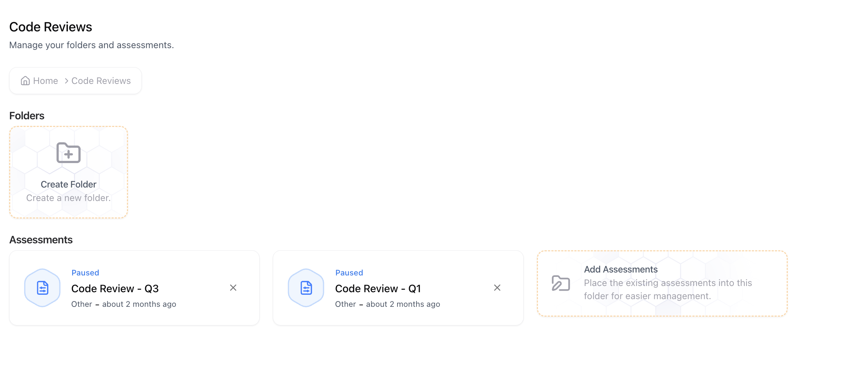Click the Folders section heading
This screenshot has width=868, height=367.
(27, 115)
